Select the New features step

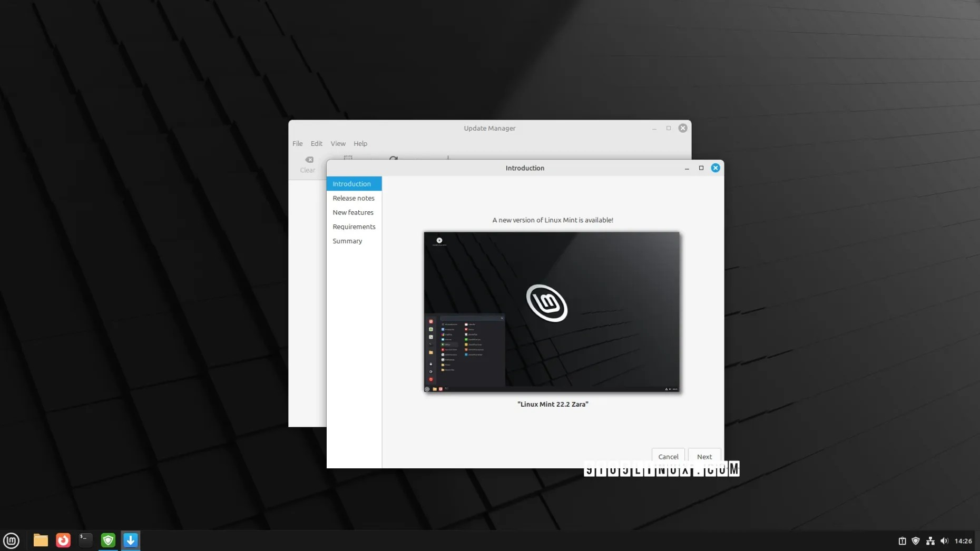(352, 212)
